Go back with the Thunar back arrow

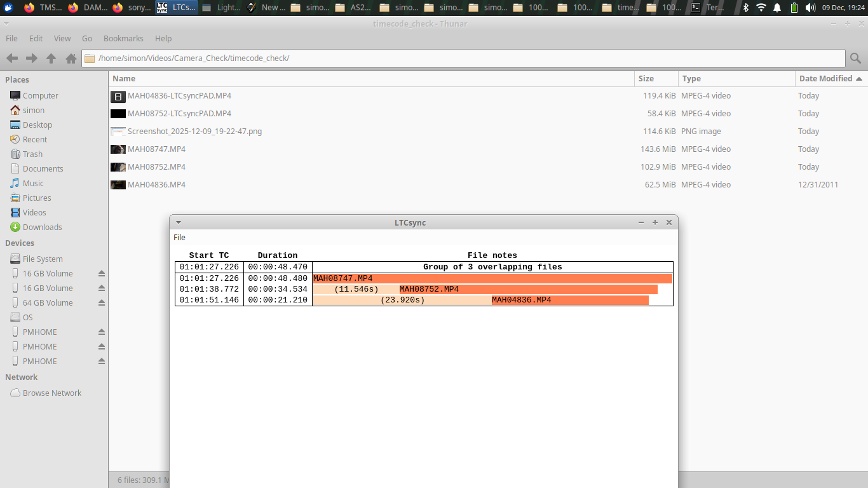[11, 58]
